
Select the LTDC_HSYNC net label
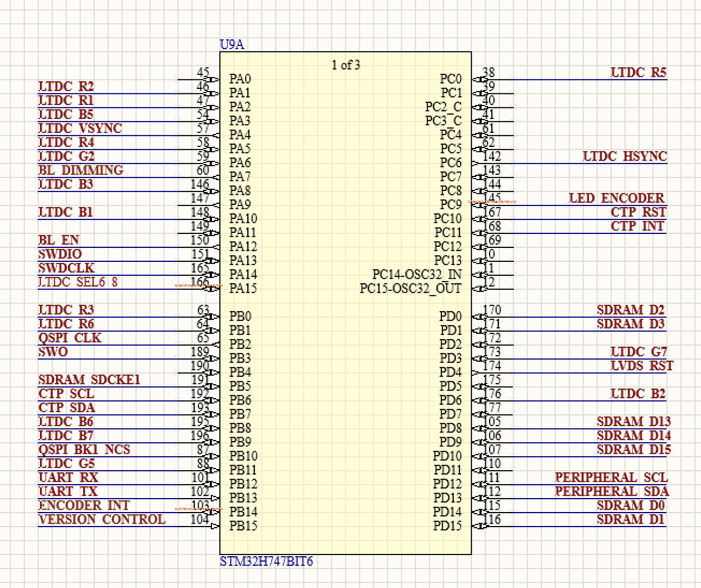click(625, 156)
